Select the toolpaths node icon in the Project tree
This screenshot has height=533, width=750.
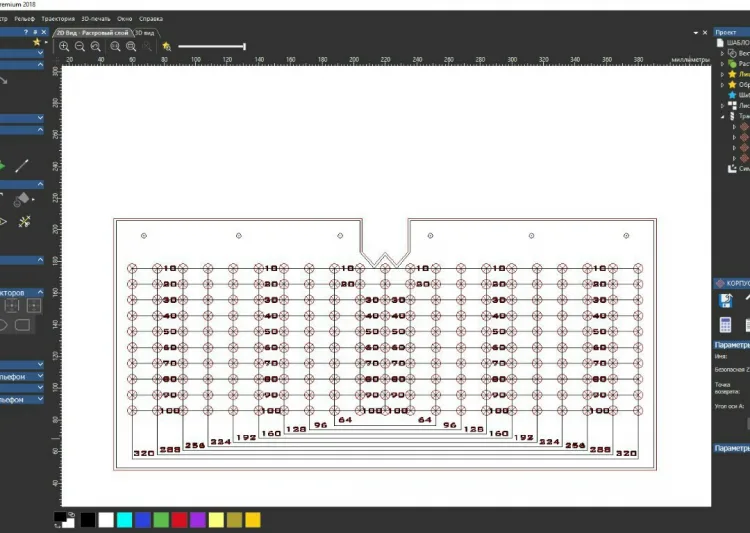[x=732, y=116]
